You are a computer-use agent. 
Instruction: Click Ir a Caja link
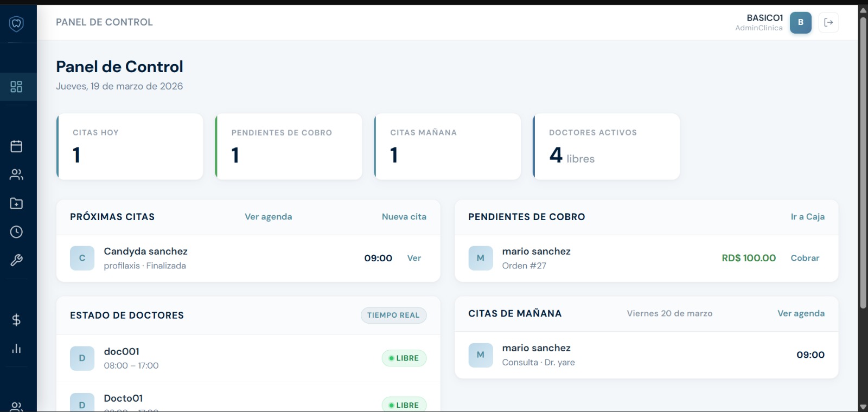807,217
